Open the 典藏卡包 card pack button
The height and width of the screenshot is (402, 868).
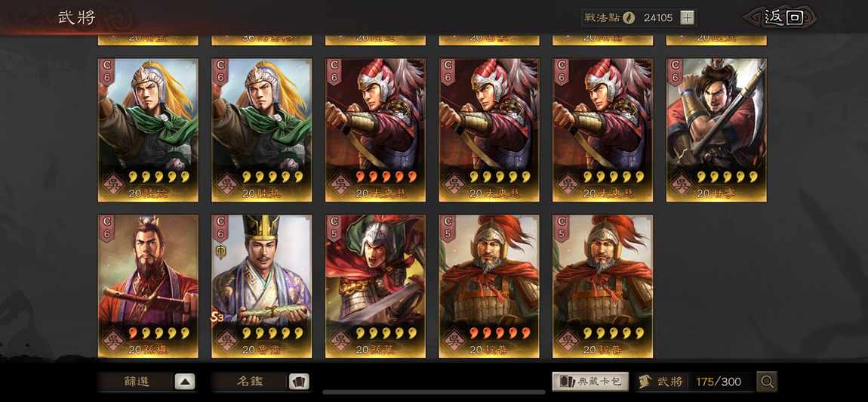590,382
